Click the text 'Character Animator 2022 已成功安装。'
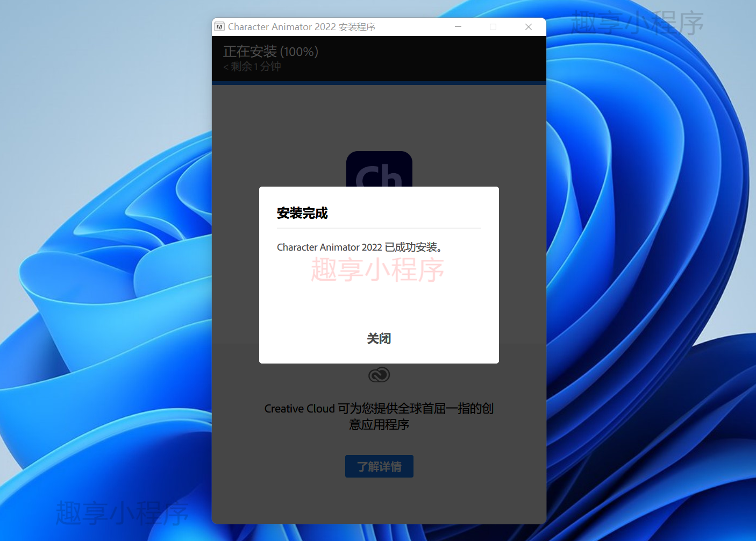The height and width of the screenshot is (541, 756). click(359, 247)
